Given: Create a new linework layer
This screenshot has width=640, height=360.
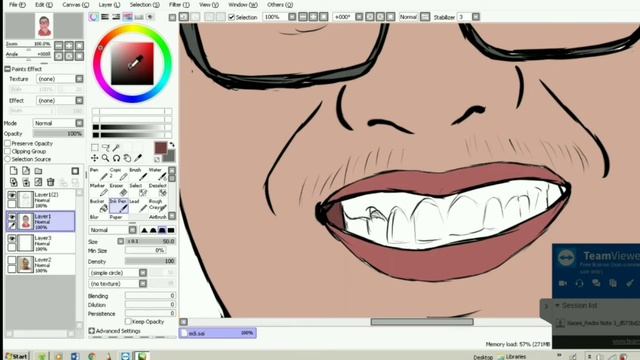Looking at the screenshot, I should click(26, 171).
